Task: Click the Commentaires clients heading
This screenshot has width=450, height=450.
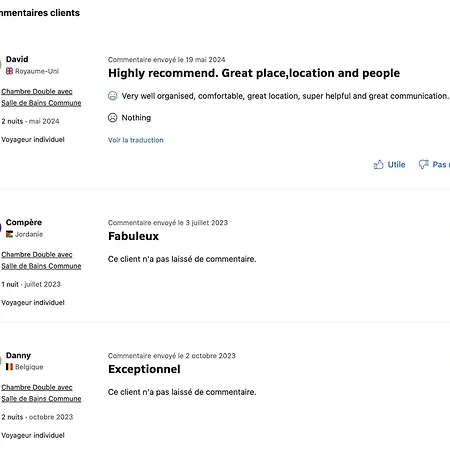Action: tap(40, 13)
